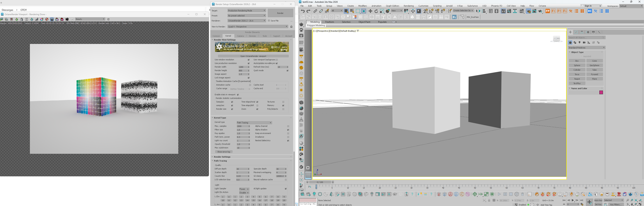Expand the Render Settings rollout
644x206 pixels.
point(222,157)
